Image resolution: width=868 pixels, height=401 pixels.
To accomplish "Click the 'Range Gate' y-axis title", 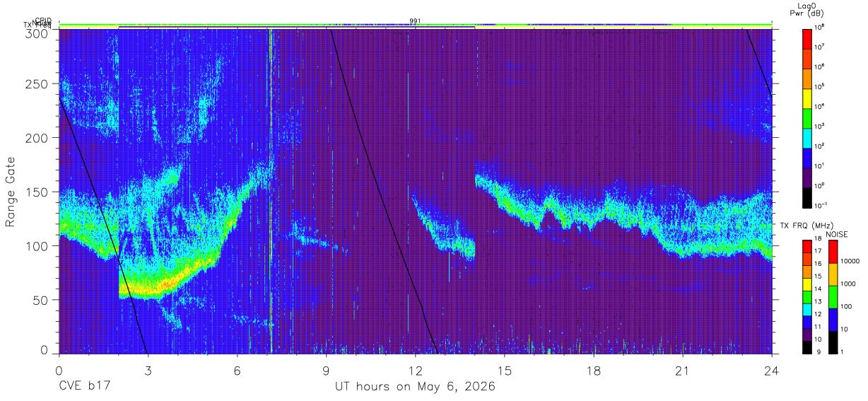I will (x=11, y=192).
